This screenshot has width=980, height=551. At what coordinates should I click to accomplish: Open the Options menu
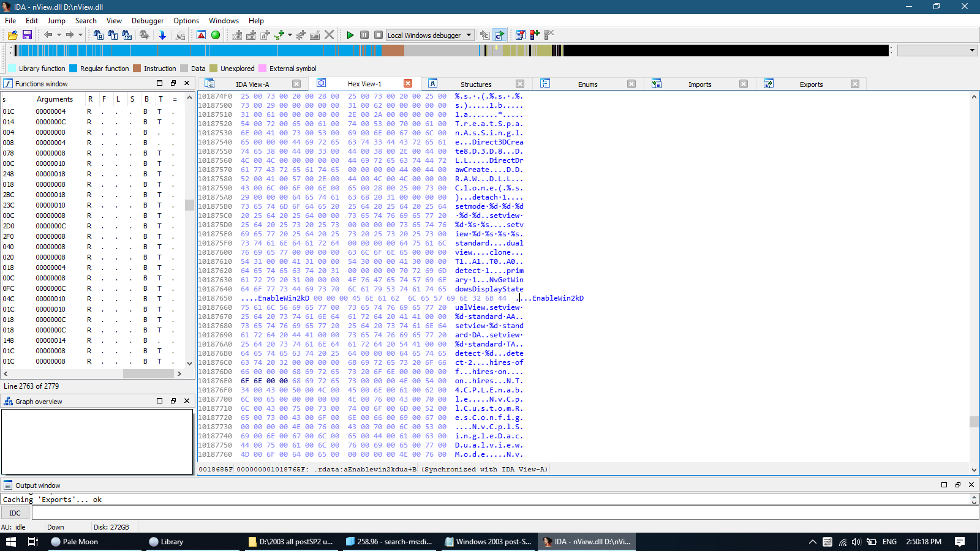(186, 21)
